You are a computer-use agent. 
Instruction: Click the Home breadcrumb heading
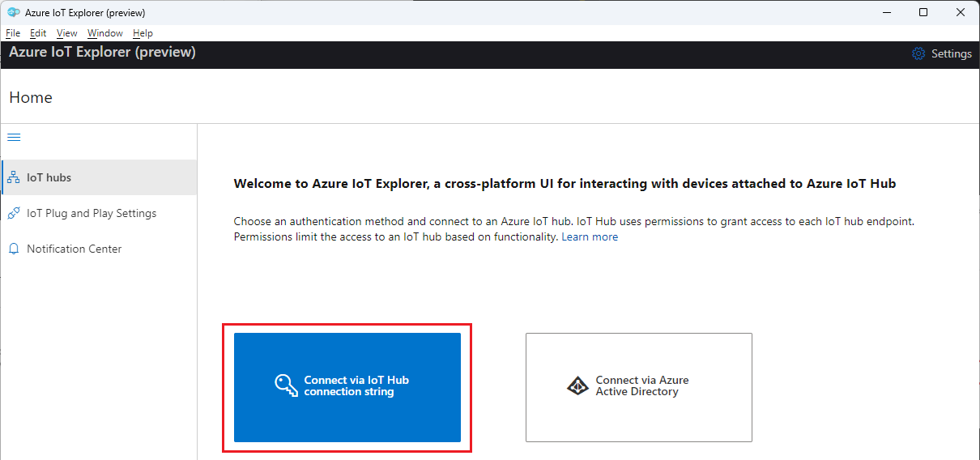[x=31, y=97]
